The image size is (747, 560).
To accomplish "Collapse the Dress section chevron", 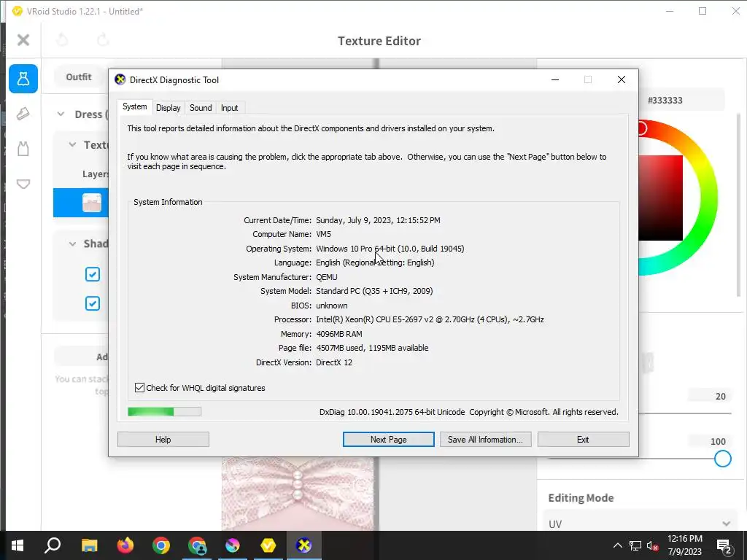I will [x=61, y=114].
